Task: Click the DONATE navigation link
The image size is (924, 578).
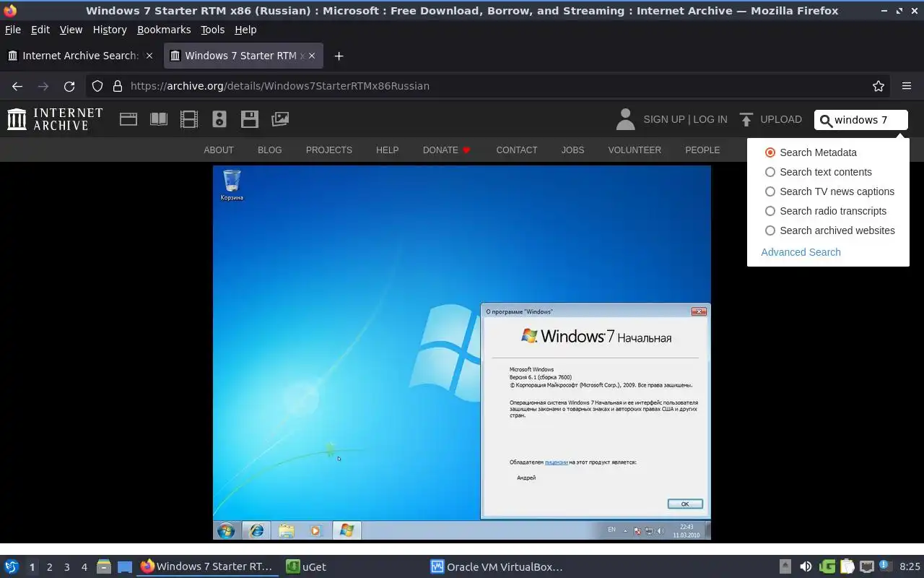Action: click(440, 150)
